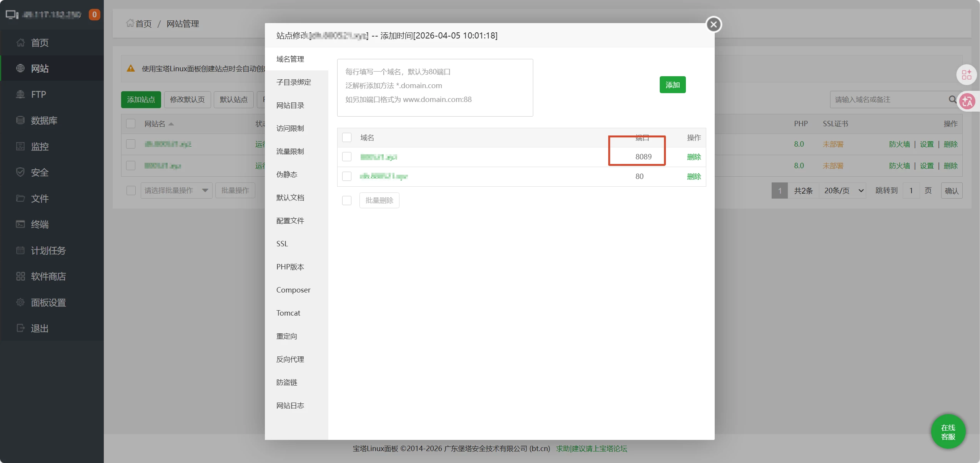Check the first website row checkbox
980x463 pixels.
tap(130, 144)
